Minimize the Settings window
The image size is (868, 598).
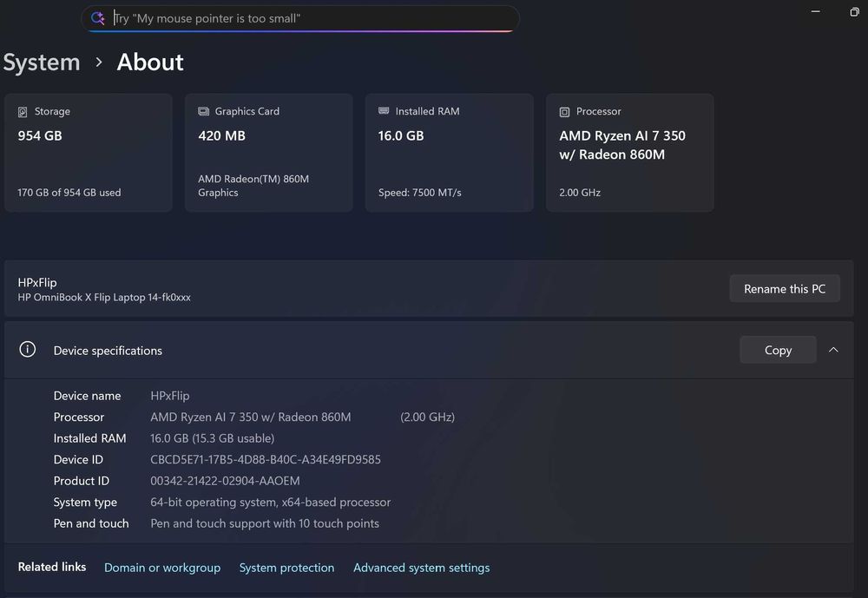tap(815, 11)
